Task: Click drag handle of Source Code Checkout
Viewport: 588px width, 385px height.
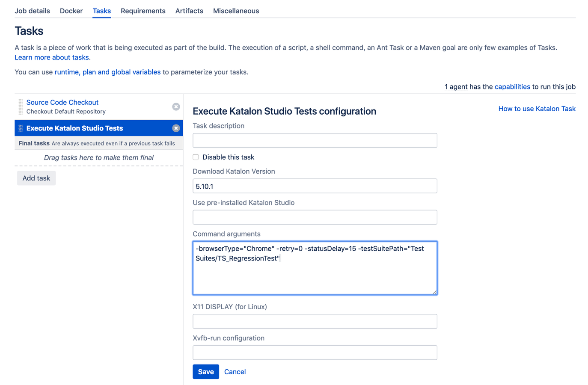Action: coord(21,107)
